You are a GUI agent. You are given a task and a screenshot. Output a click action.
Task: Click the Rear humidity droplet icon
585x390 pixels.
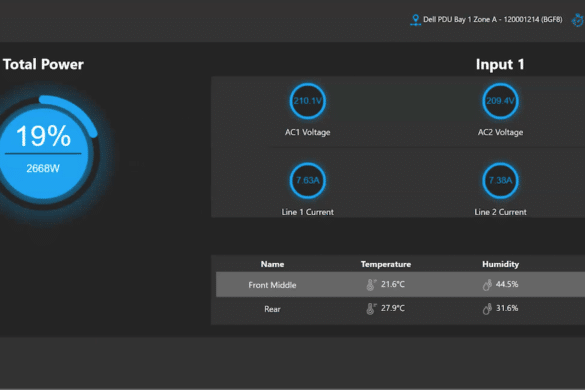click(x=487, y=309)
